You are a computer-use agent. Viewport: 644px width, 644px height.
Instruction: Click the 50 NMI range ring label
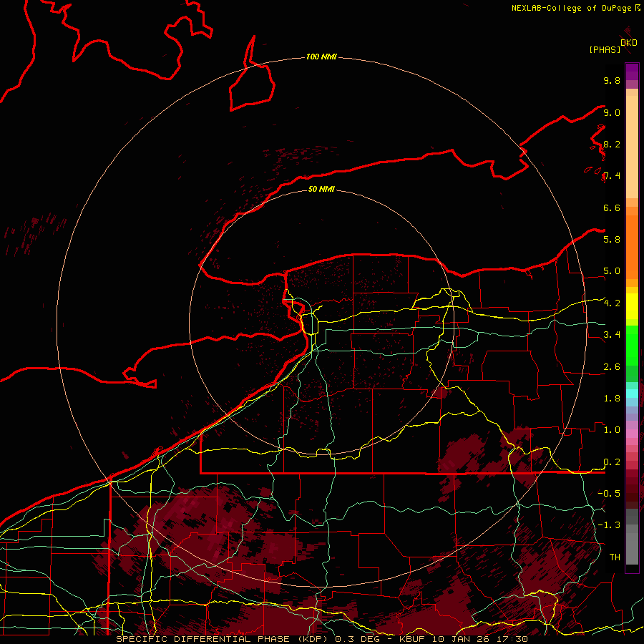tap(321, 189)
